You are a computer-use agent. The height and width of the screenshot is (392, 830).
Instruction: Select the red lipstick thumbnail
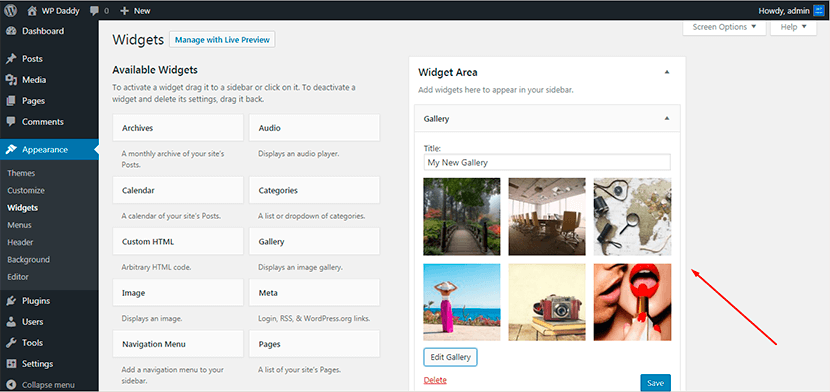point(632,302)
